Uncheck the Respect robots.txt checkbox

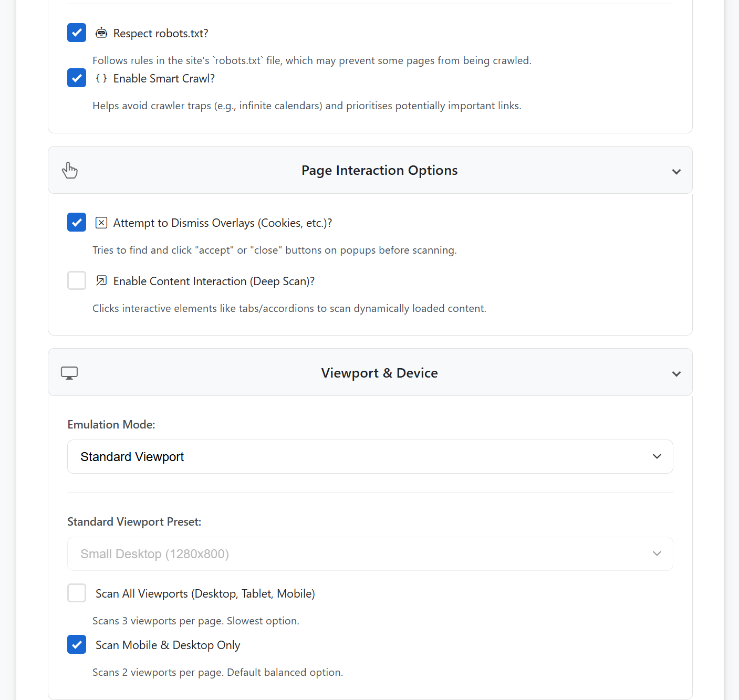coord(77,33)
